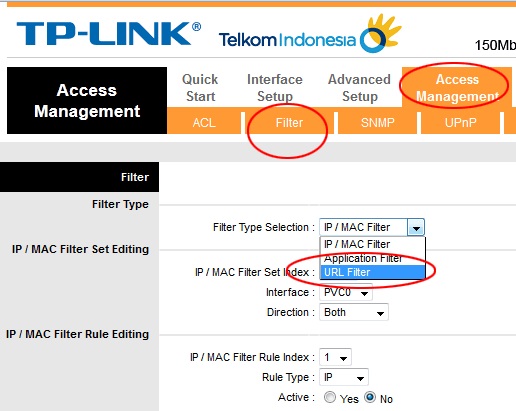
Task: Go to the UPnP submenu
Action: tap(460, 123)
